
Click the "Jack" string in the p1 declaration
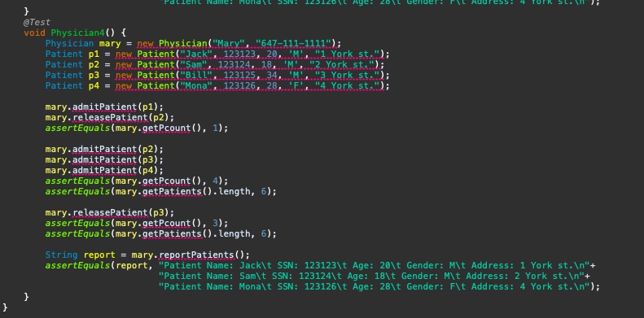196,54
